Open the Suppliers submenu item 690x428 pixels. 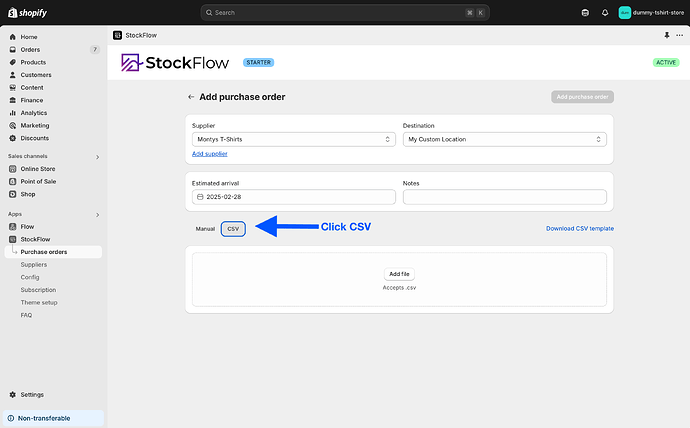click(34, 265)
